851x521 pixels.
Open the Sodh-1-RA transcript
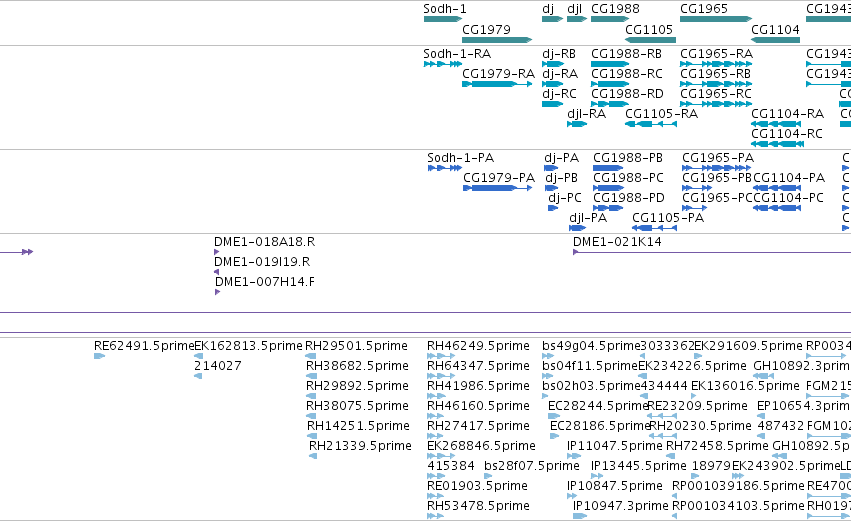click(x=443, y=64)
